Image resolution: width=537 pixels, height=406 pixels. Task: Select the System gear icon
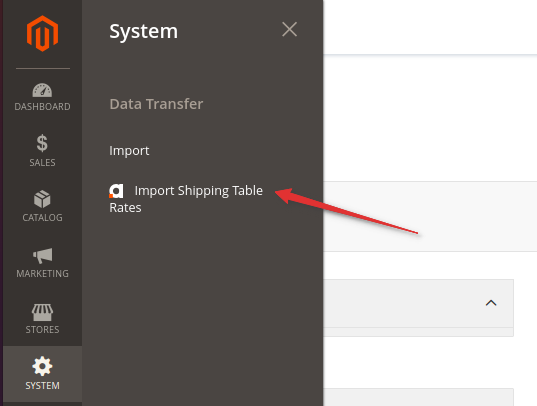tap(42, 366)
